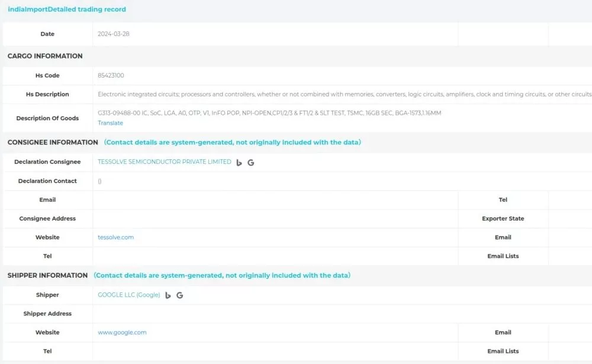Search Tessolve Semiconductor with the Bing icon
Screen dimensions: 592x364
239,163
